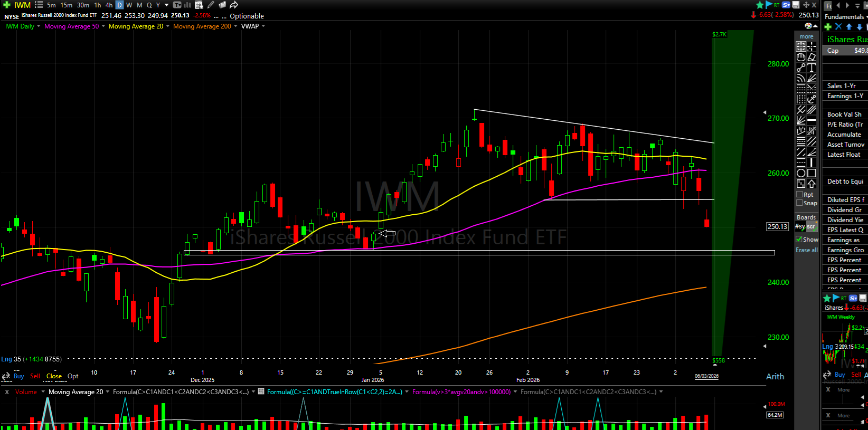Open the color palette icon above drawing tools
Screen dimensions: 868x430
pyautogui.click(x=808, y=26)
